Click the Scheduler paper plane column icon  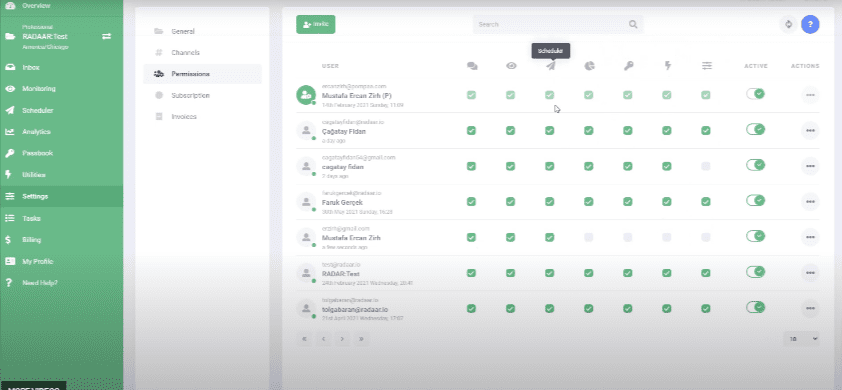551,66
